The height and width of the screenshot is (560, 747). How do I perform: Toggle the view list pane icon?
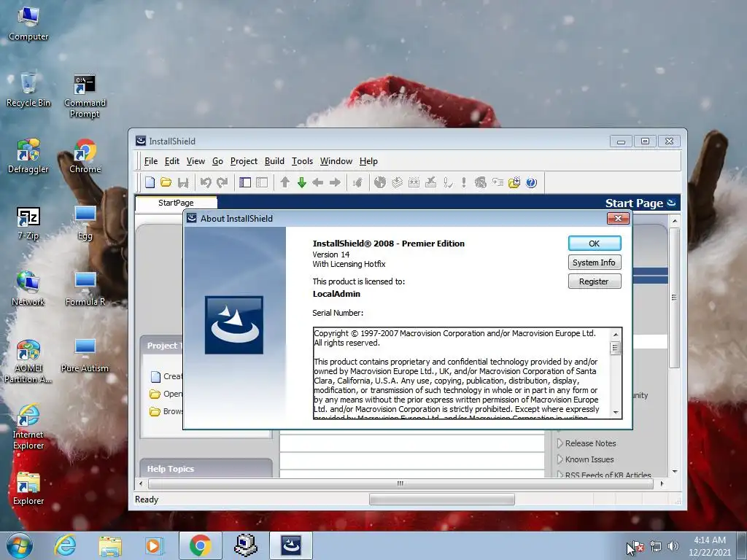[245, 182]
